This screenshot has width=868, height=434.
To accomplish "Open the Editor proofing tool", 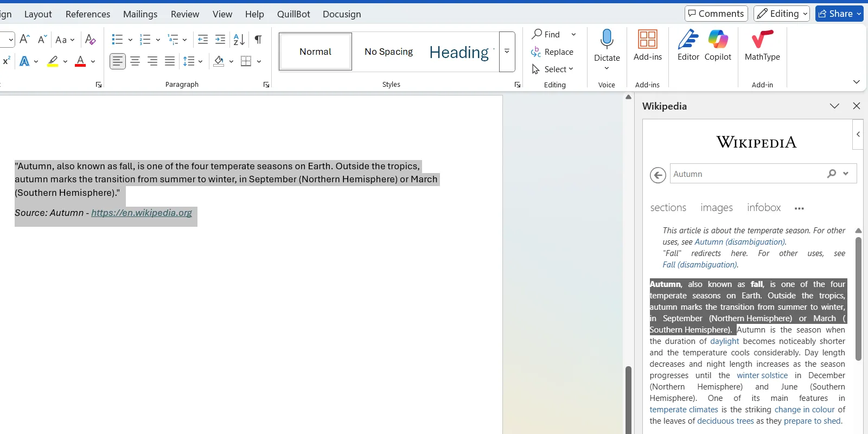I will coord(688,46).
